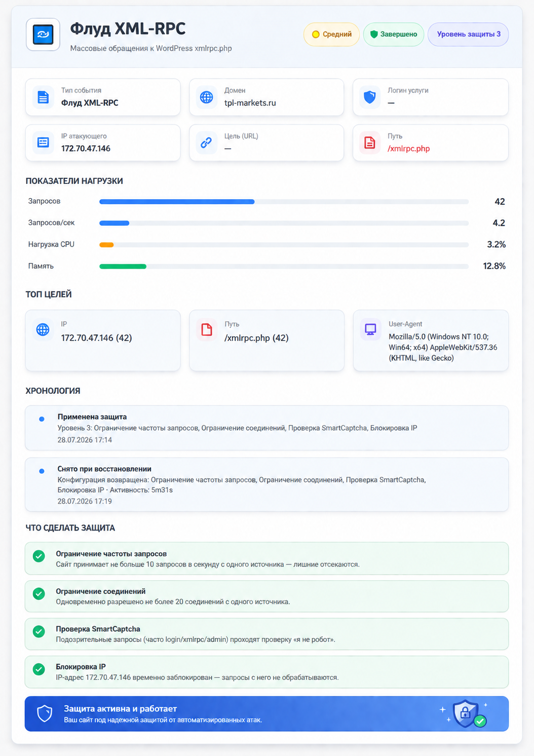This screenshot has height=756, width=534.
Task: Click green checkmark for Блокировка IP
Action: 39,669
